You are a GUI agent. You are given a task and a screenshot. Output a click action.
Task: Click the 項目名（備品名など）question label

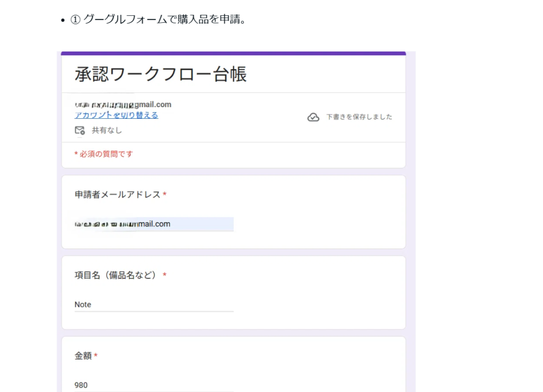pyautogui.click(x=116, y=275)
